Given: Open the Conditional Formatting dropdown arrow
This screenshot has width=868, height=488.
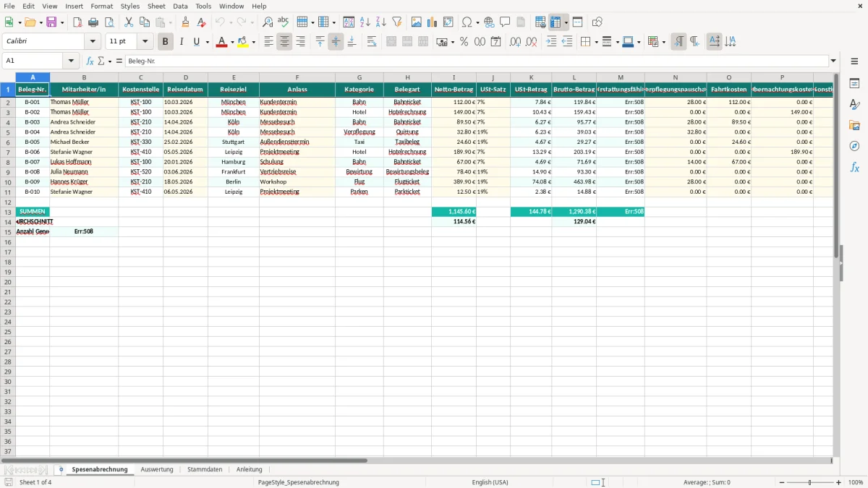Looking at the screenshot, I should point(663,42).
